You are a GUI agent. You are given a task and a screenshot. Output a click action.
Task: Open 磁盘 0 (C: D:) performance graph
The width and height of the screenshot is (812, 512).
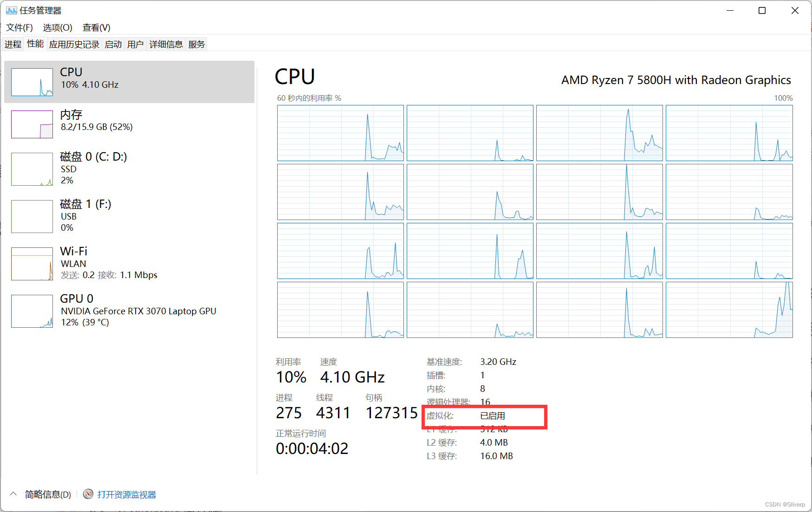(32, 169)
